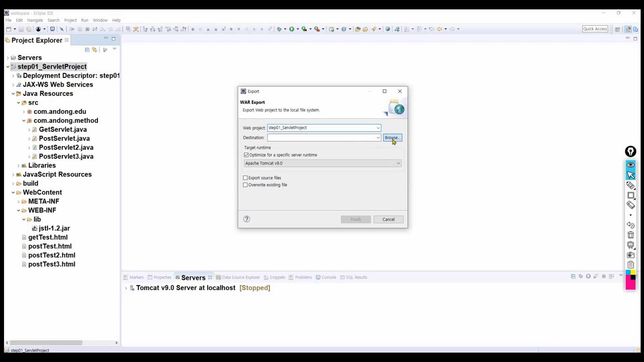The width and height of the screenshot is (644, 362).
Task: Click Link with Editor icon in Project Explorer
Action: [x=95, y=50]
